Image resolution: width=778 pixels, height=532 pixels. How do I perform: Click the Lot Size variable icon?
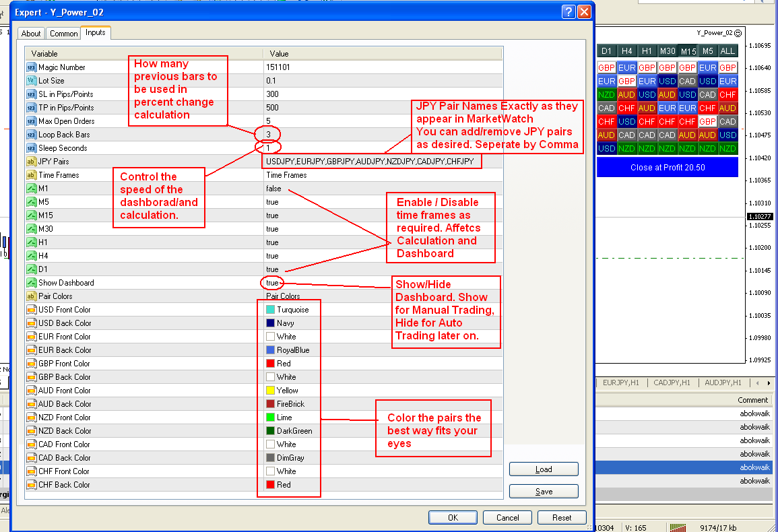[31, 80]
